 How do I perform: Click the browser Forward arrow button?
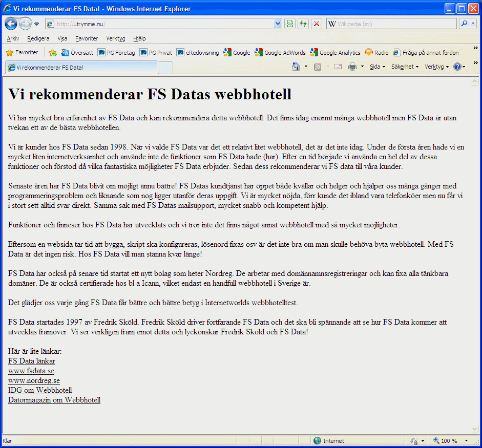[x=26, y=24]
